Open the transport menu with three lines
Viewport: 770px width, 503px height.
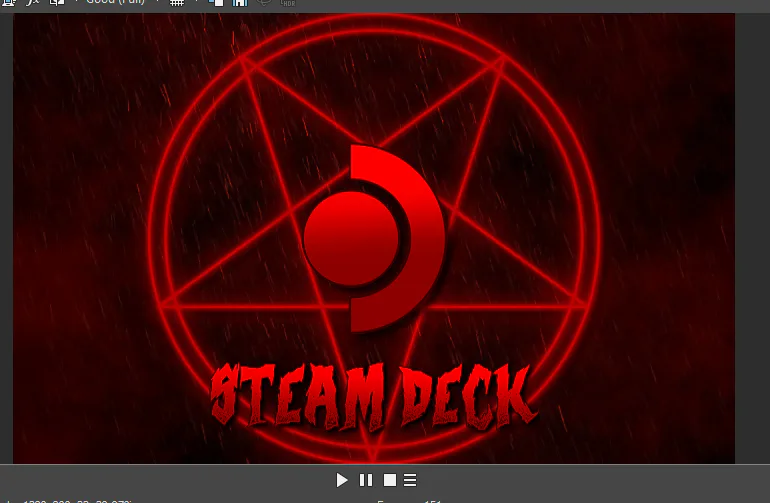pos(410,480)
